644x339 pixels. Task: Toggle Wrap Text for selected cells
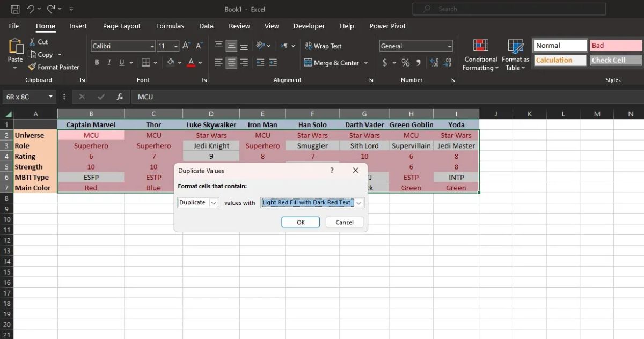coord(323,46)
